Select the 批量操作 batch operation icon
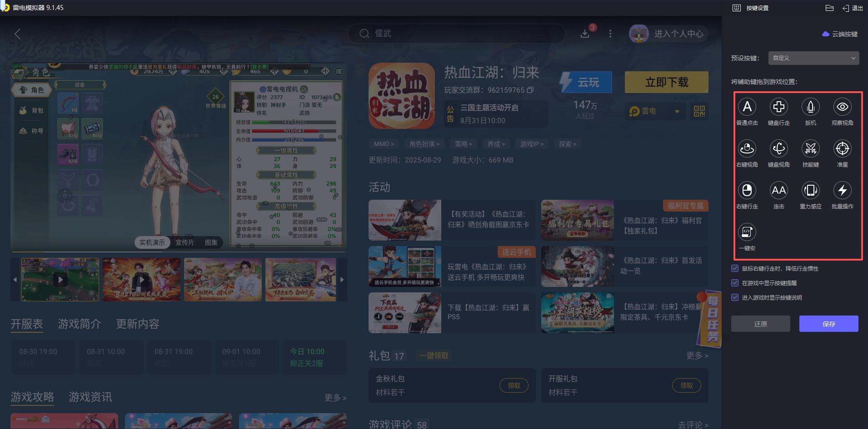Screen dimensions: 868x429 pos(842,190)
